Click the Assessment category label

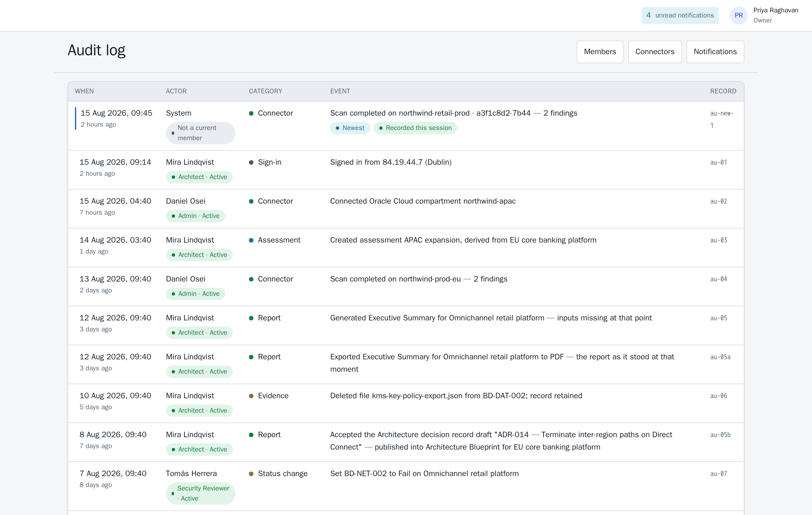(x=279, y=240)
